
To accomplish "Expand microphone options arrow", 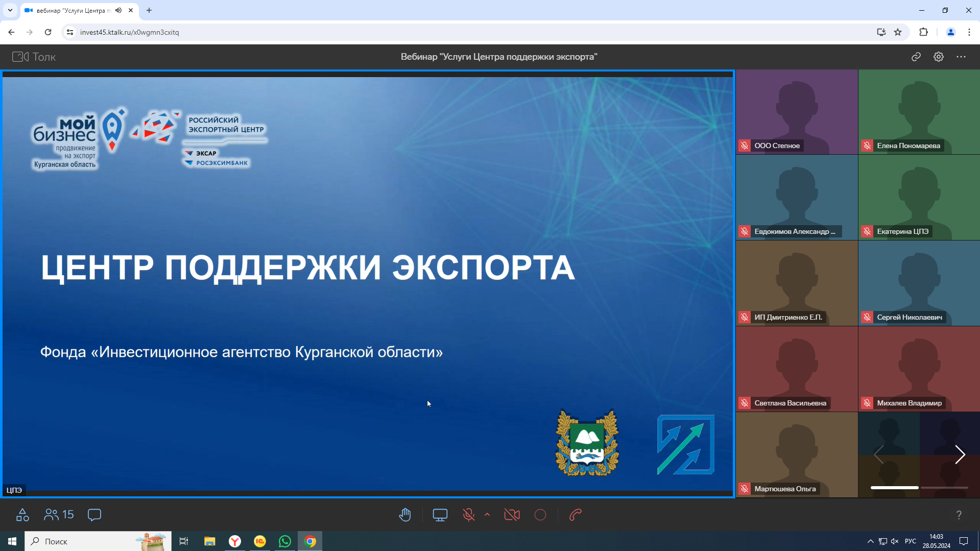I will 487,515.
